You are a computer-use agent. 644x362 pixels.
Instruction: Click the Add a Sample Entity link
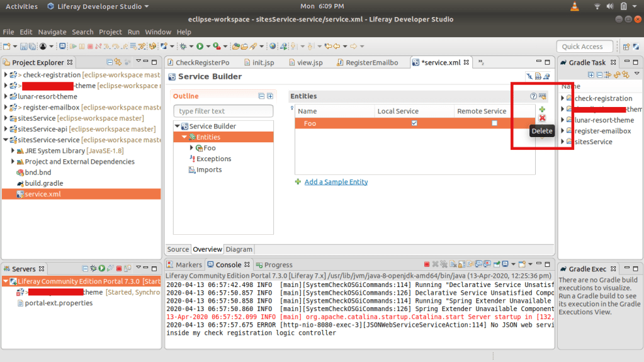point(336,182)
